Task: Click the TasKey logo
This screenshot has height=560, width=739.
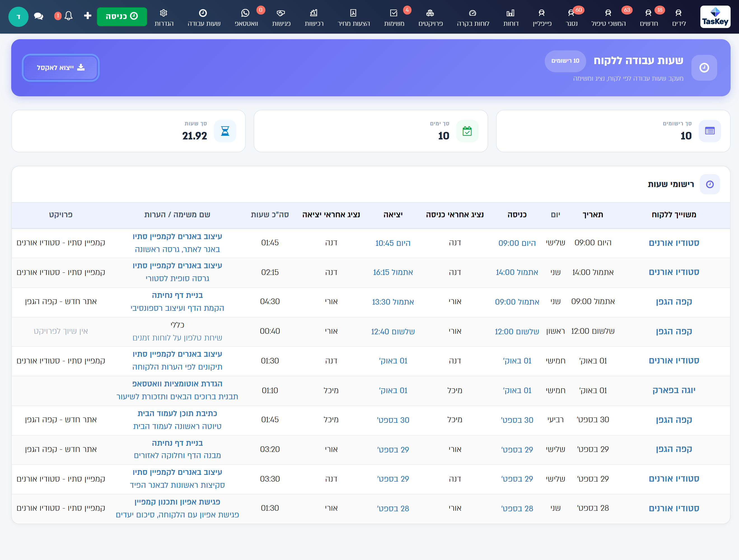Action: tap(715, 17)
